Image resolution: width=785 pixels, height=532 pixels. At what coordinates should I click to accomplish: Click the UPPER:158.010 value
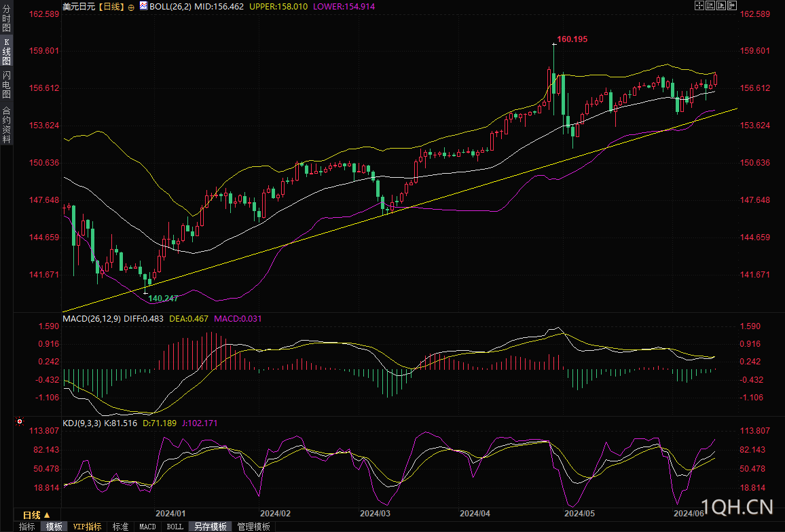click(x=278, y=7)
